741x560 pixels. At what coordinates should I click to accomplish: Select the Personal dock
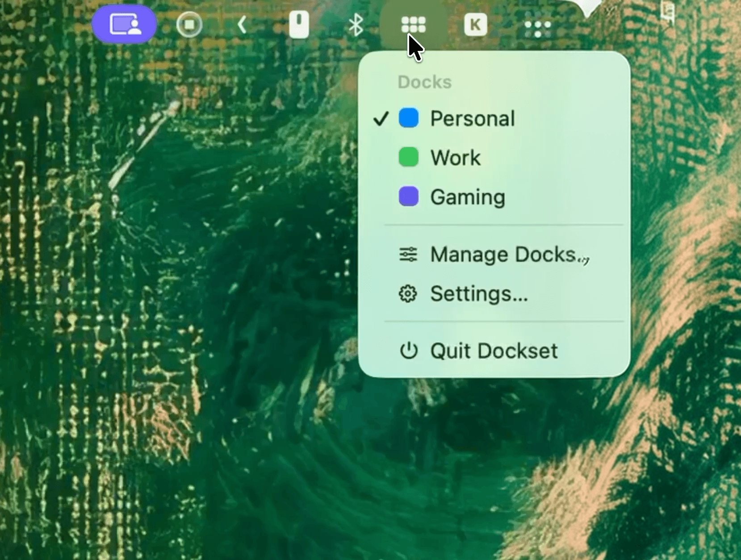494,118
